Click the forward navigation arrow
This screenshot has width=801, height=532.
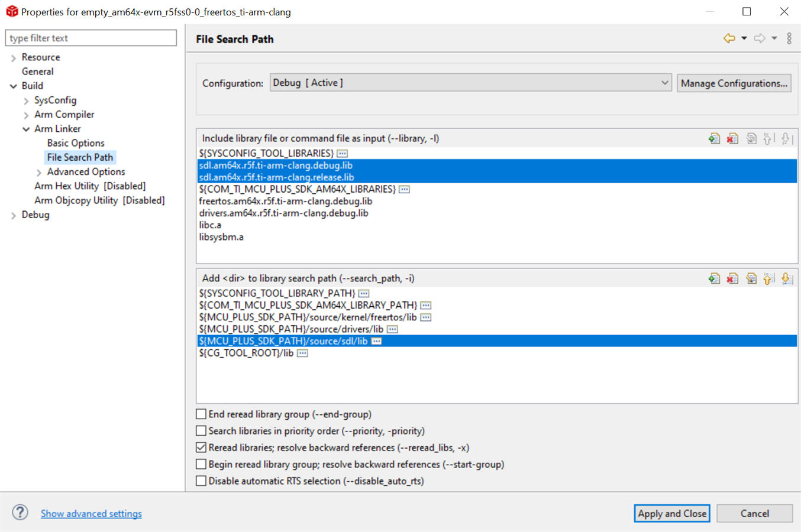[x=759, y=38]
